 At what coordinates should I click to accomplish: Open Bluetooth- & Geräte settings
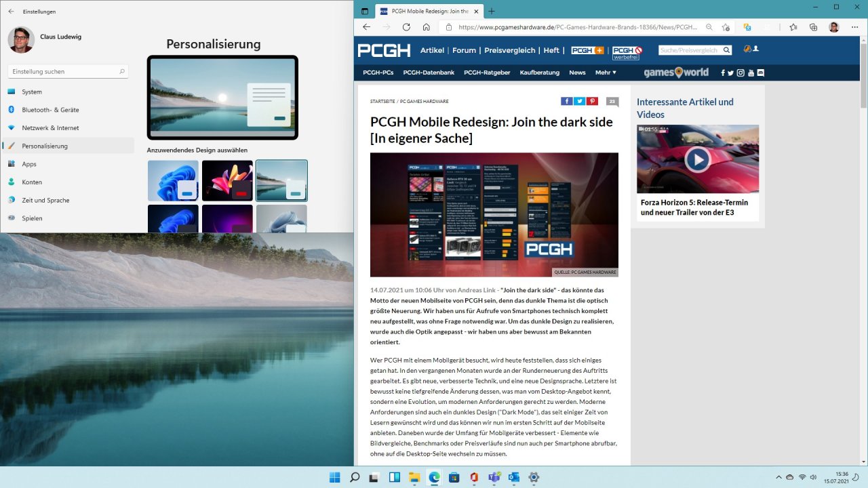[68, 110]
